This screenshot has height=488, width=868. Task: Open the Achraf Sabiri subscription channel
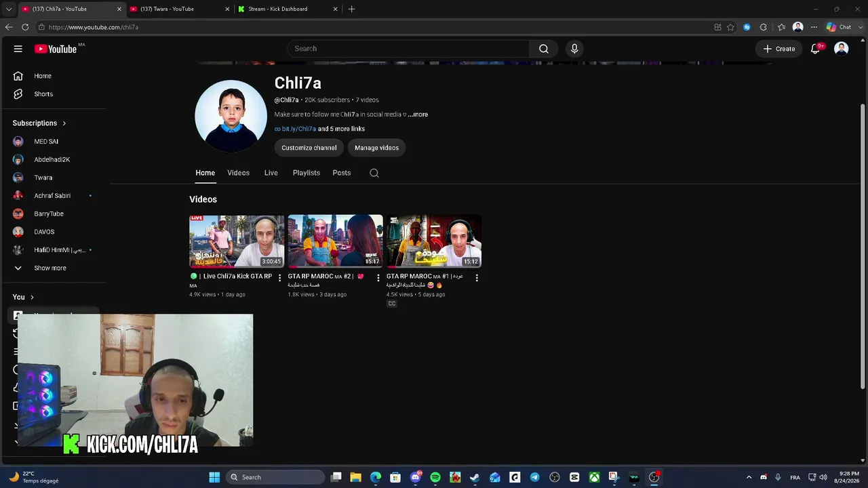[53, 196]
